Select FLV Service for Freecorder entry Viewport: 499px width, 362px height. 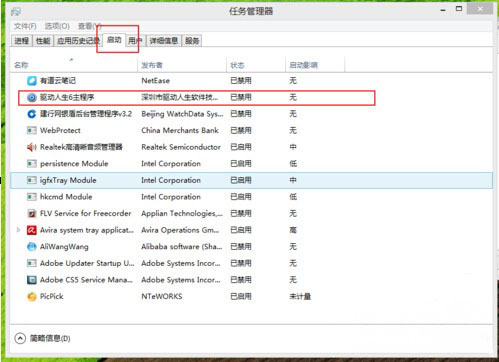(x=86, y=213)
